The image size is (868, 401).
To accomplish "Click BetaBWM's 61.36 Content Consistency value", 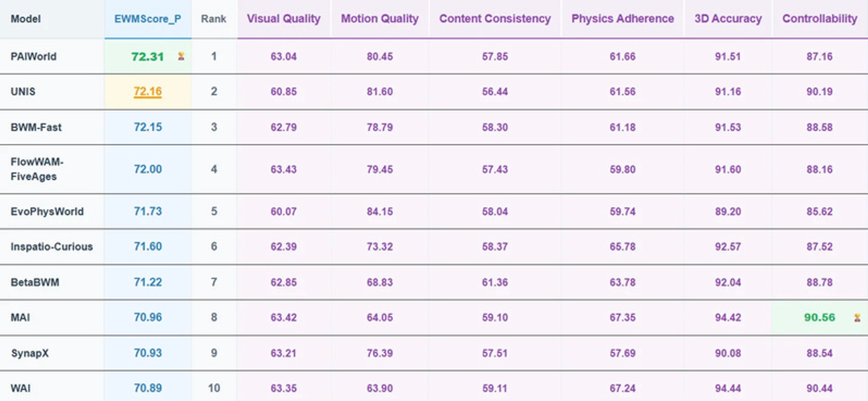I will (x=495, y=282).
